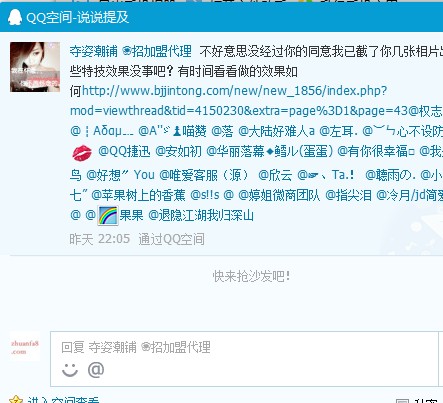Click the @ mention icon in reply box

point(96,370)
